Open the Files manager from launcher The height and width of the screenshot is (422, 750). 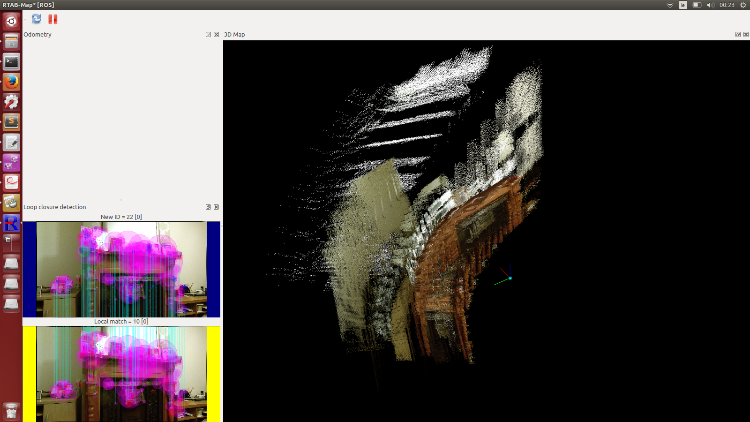pos(11,42)
